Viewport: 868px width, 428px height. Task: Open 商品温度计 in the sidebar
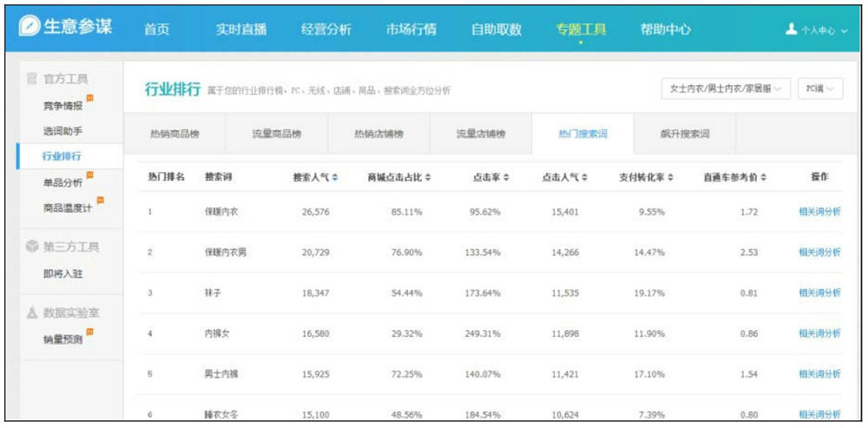pyautogui.click(x=67, y=207)
